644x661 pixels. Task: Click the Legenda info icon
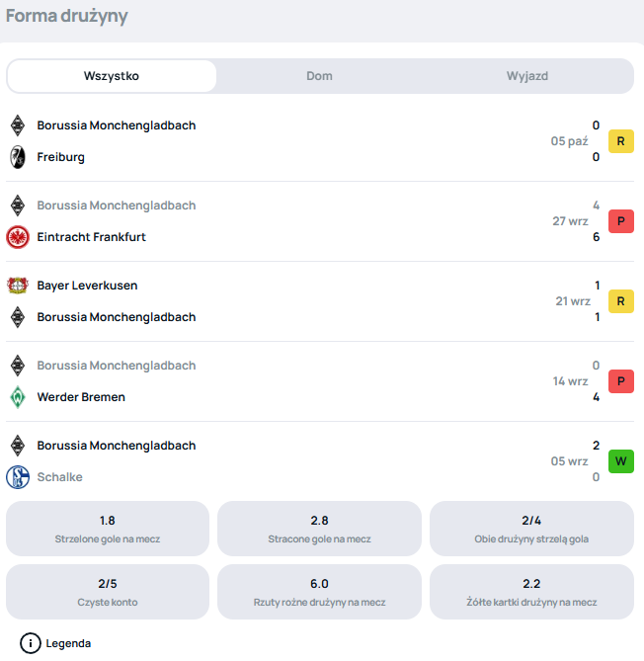(31, 643)
